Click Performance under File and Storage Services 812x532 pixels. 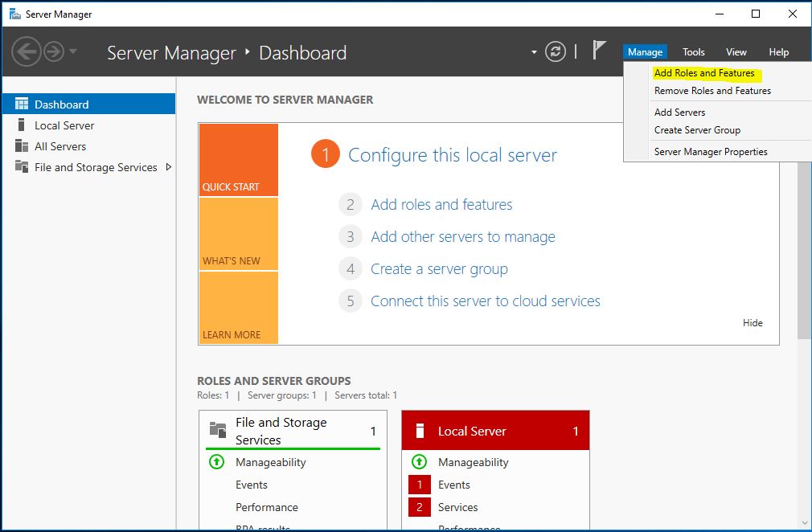267,507
